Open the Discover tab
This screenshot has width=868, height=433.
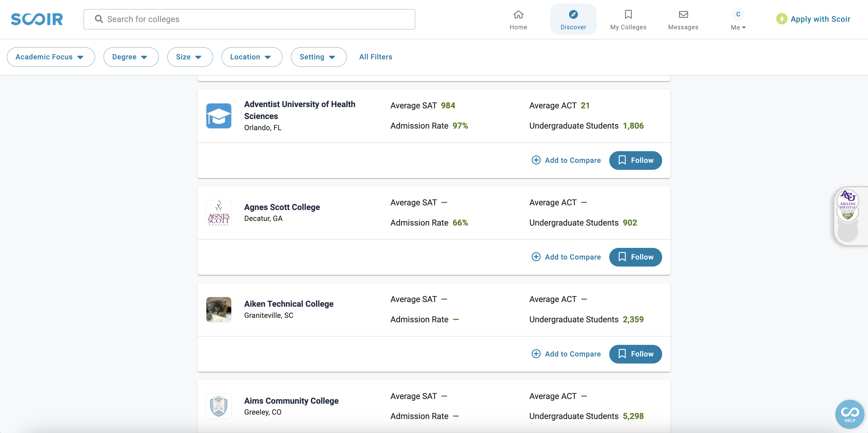tap(573, 19)
